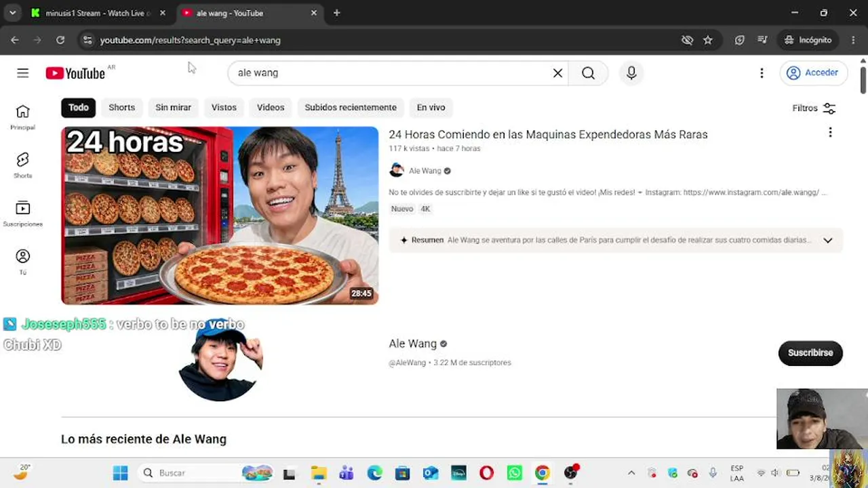Run search with the magnifier button

[588, 73]
